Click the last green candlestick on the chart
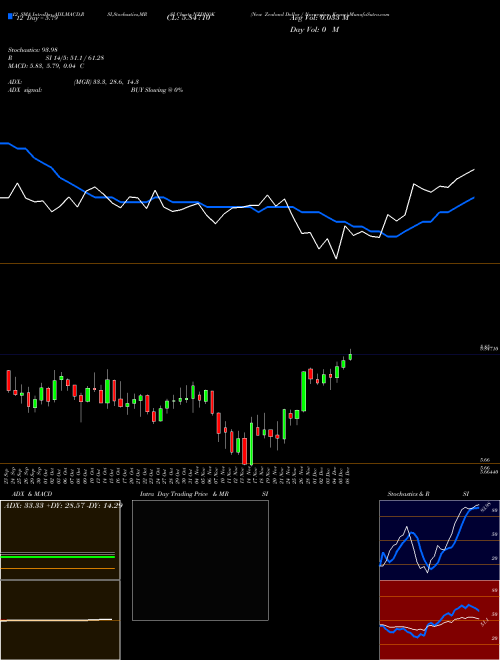Viewport: 500px width, 660px height. 350,356
